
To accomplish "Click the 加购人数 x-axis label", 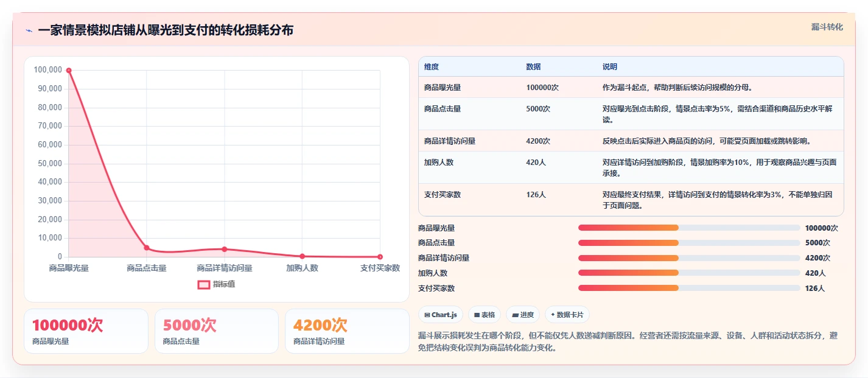I will coord(303,268).
